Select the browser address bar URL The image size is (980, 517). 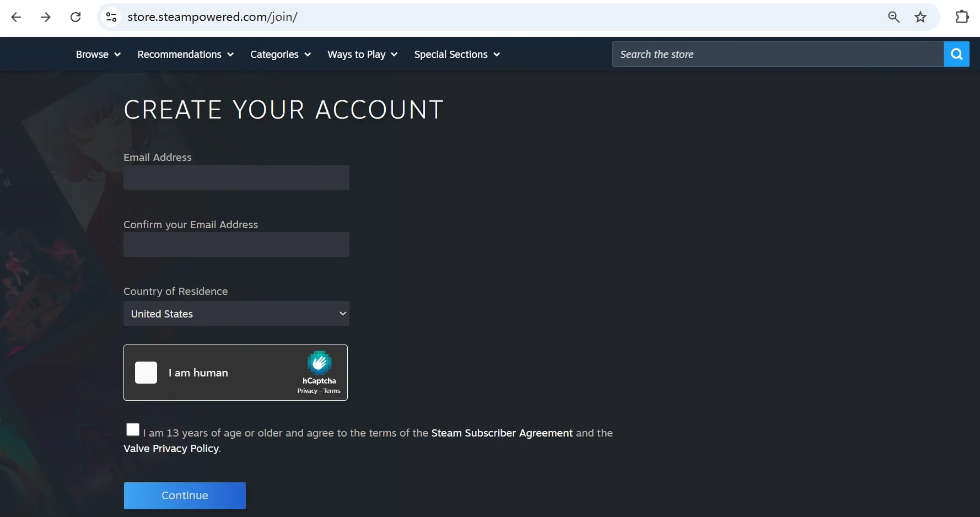point(213,17)
